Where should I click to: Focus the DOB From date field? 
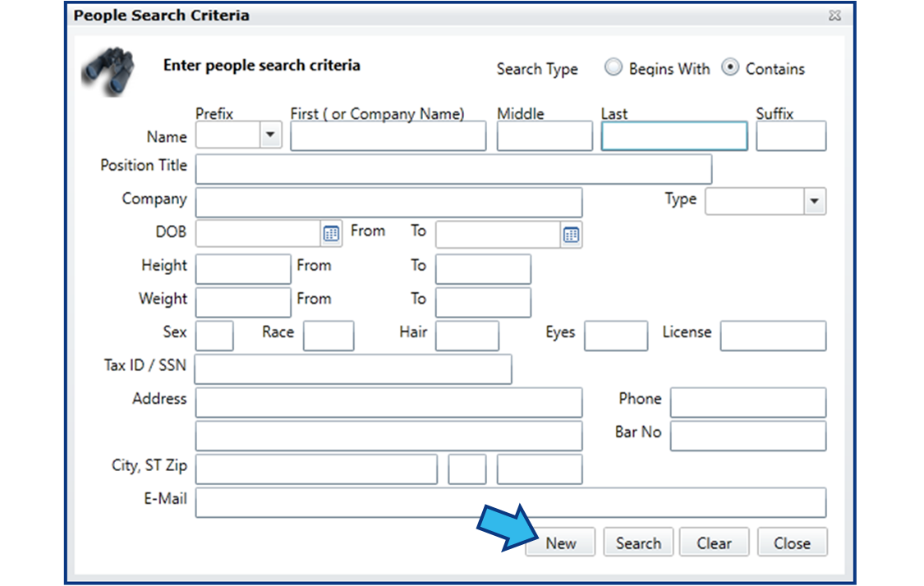258,234
